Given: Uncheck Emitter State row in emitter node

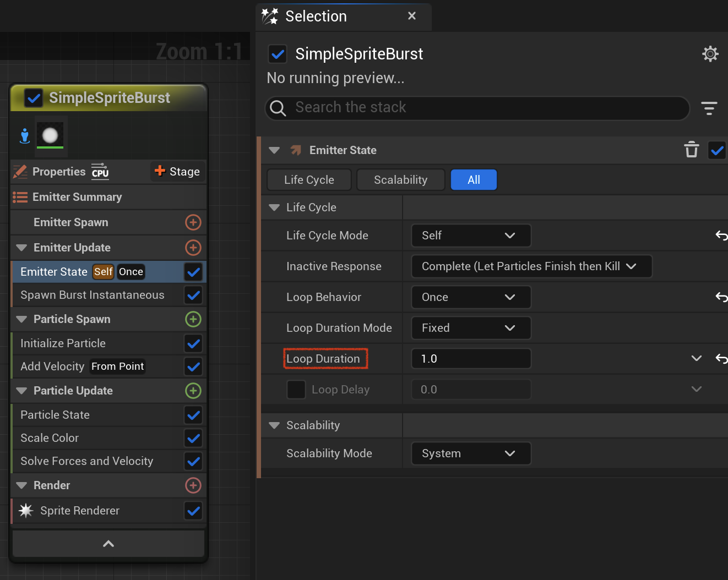Looking at the screenshot, I should pyautogui.click(x=193, y=272).
